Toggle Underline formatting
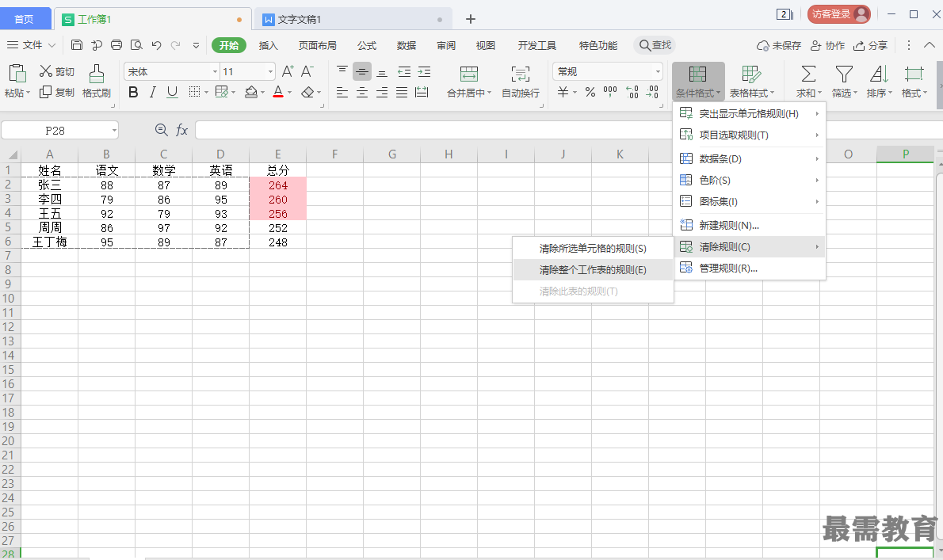The height and width of the screenshot is (560, 943). point(173,92)
